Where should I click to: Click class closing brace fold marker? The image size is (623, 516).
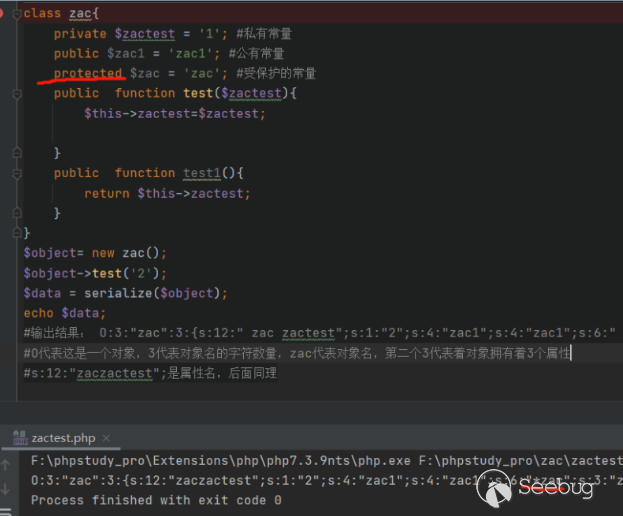pyautogui.click(x=17, y=232)
